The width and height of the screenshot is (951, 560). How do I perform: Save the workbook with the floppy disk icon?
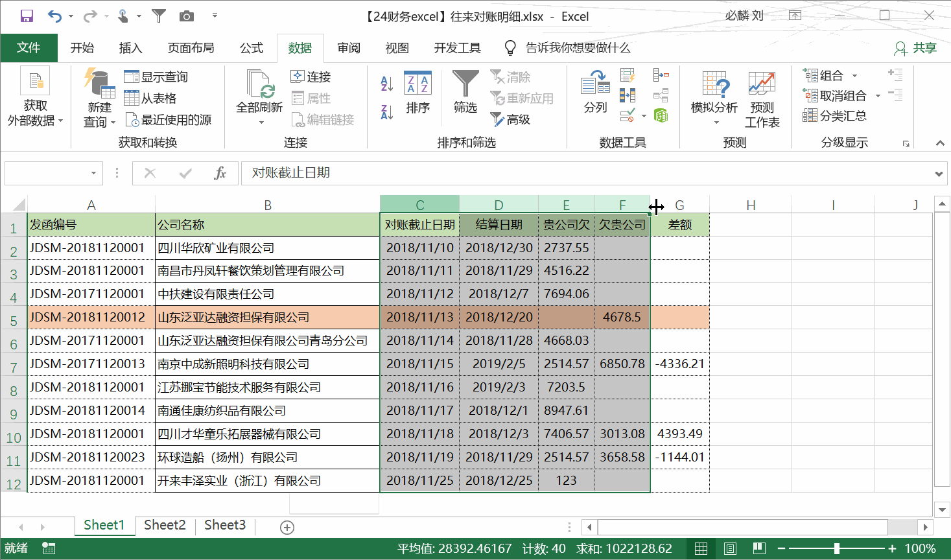(27, 16)
